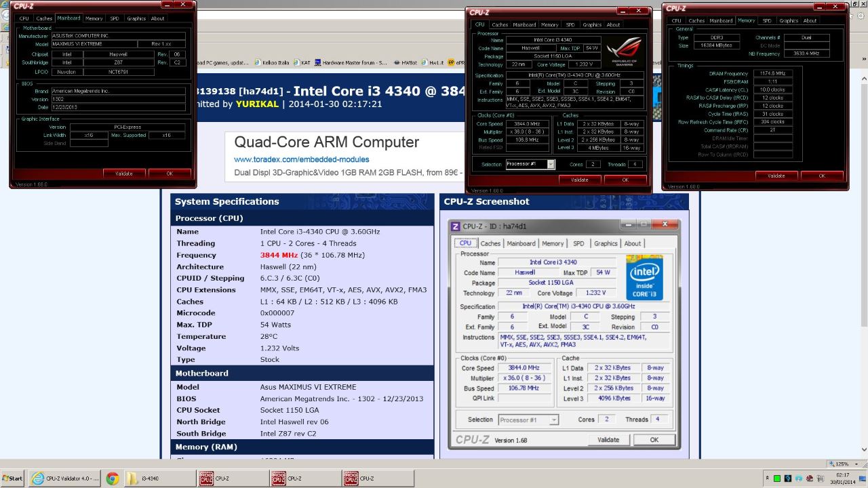Click the Memory (RAM) section header
The width and height of the screenshot is (868, 488).
click(302, 447)
